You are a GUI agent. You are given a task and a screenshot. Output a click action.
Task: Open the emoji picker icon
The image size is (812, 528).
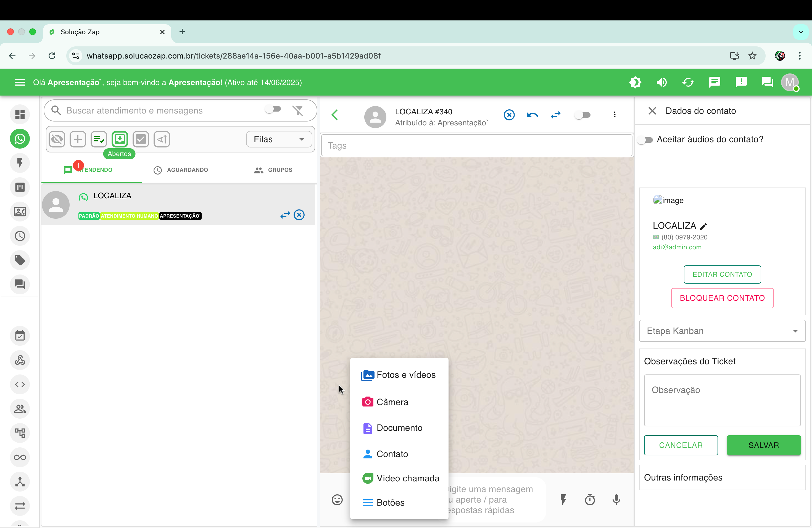[x=337, y=500]
